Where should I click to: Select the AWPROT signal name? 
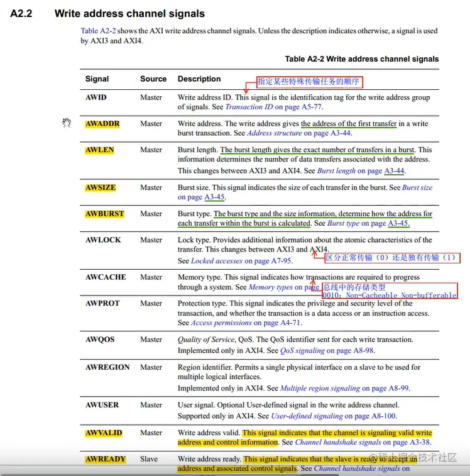point(102,303)
